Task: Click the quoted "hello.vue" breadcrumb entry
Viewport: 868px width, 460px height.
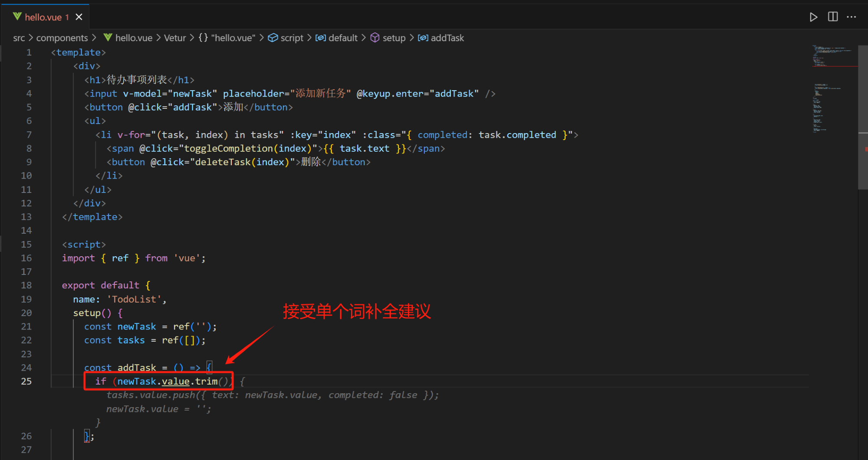Action: tap(233, 38)
